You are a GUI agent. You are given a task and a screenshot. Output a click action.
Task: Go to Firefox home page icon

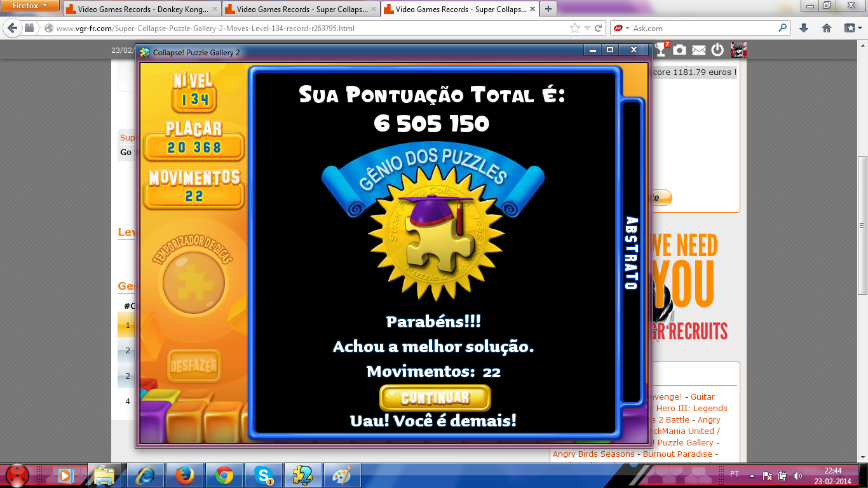[827, 28]
